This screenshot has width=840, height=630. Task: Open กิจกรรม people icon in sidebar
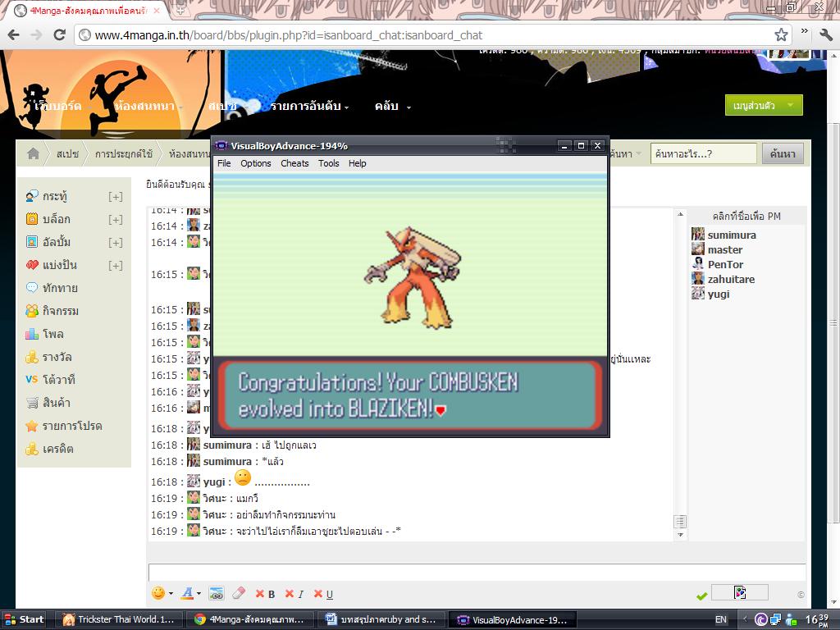pyautogui.click(x=32, y=311)
